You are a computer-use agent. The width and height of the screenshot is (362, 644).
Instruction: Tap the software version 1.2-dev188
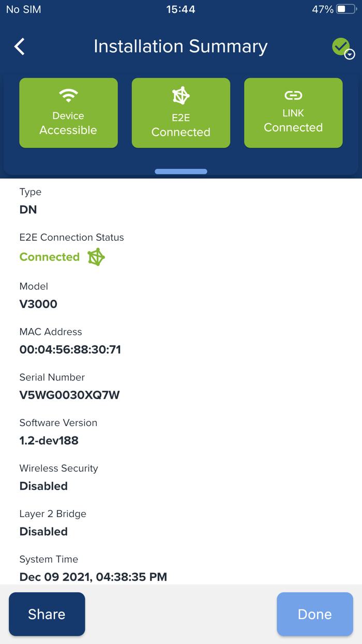tap(49, 441)
